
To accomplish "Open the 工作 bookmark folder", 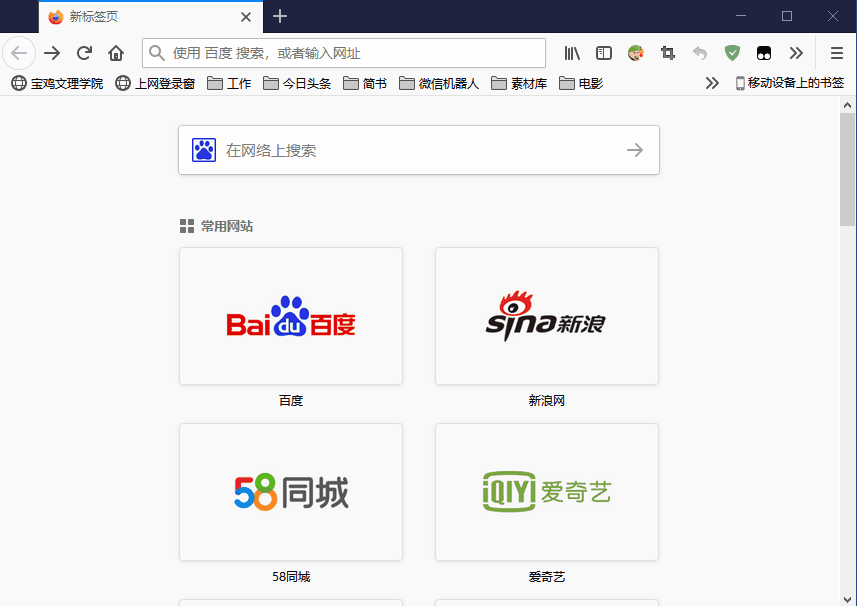I will 229,83.
